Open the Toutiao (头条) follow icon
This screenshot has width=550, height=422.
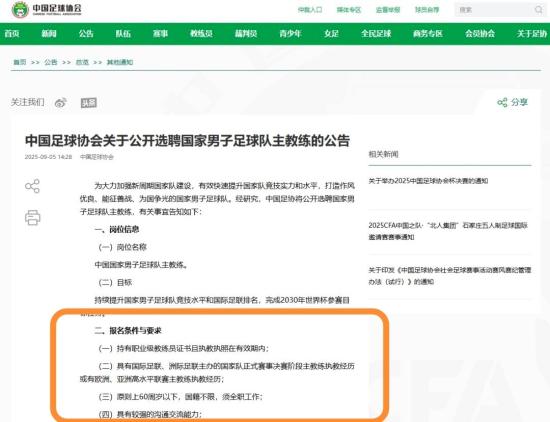pyautogui.click(x=89, y=103)
